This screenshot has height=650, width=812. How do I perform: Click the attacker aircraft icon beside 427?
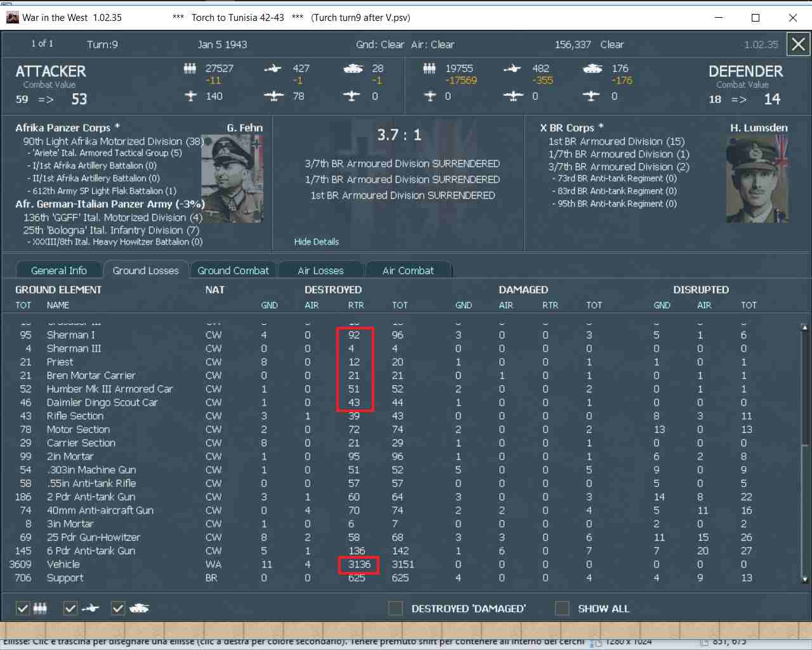point(273,69)
